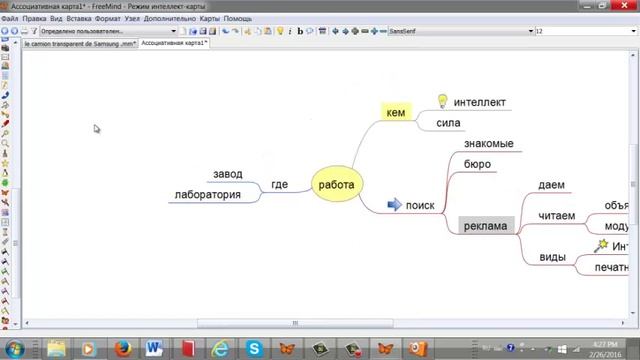Switch to 'le camion transparent de Samsung' tab
Viewport: 640px width, 360px height.
pos(80,44)
